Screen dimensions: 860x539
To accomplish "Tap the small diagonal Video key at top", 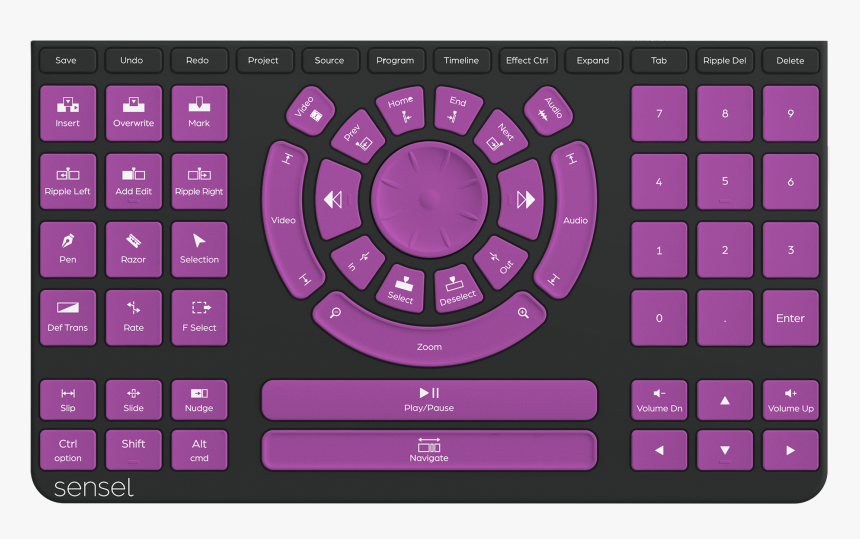I will point(310,111).
